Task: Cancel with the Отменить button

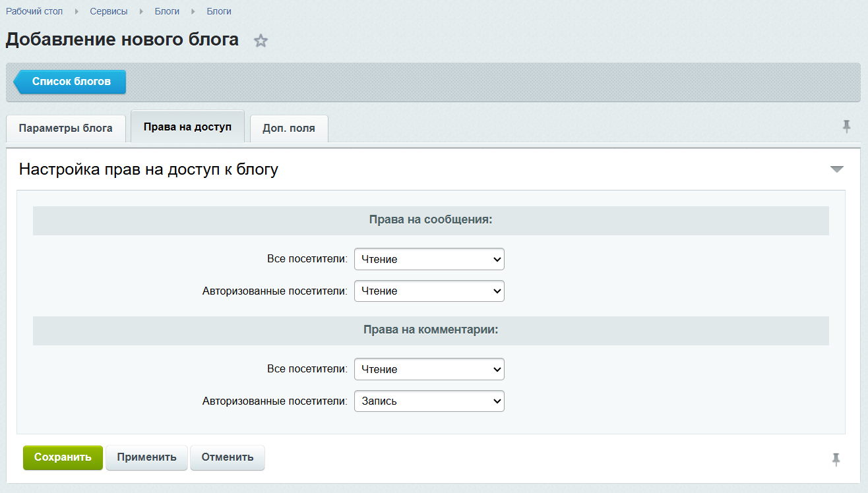Action: [x=228, y=457]
